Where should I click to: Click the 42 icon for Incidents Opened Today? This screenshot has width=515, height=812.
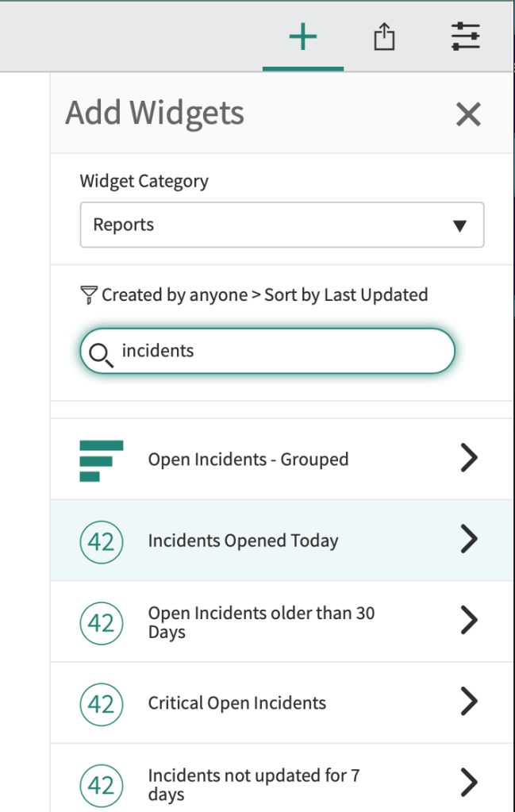point(102,541)
